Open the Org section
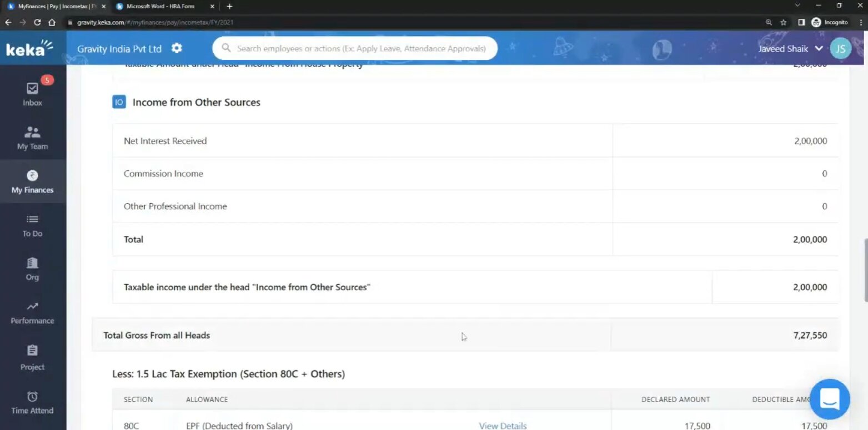Screen dimensions: 868x430 32,269
